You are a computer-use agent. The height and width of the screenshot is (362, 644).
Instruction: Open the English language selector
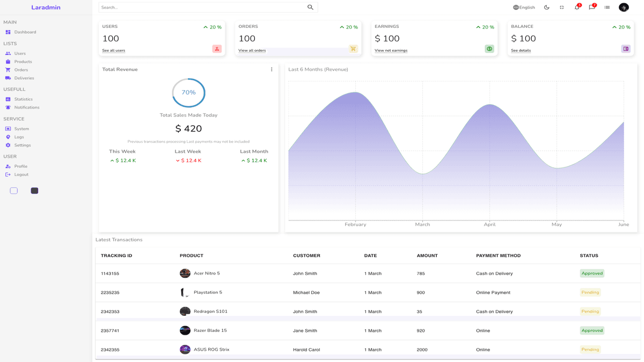(524, 8)
